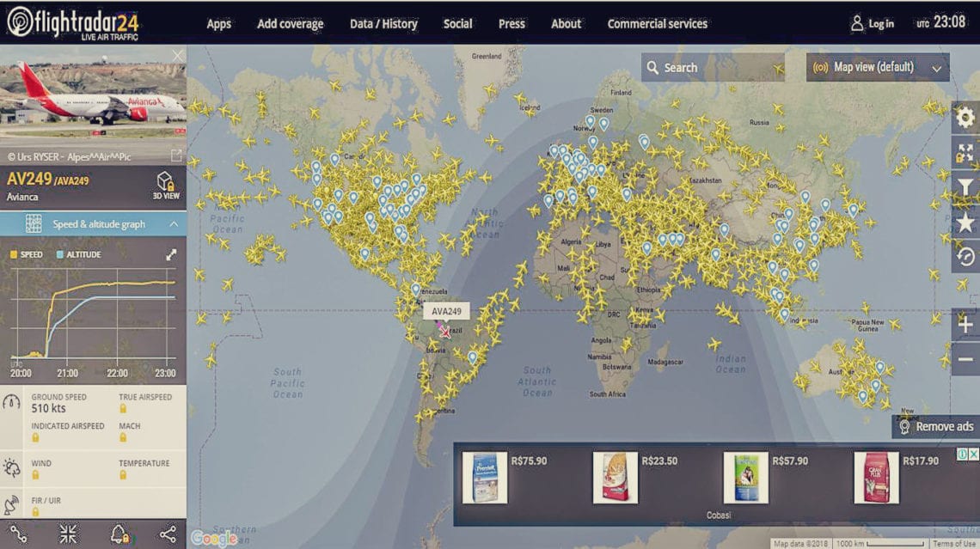This screenshot has width=980, height=549.
Task: Open flight alerts via the bell icon
Action: pyautogui.click(x=120, y=534)
